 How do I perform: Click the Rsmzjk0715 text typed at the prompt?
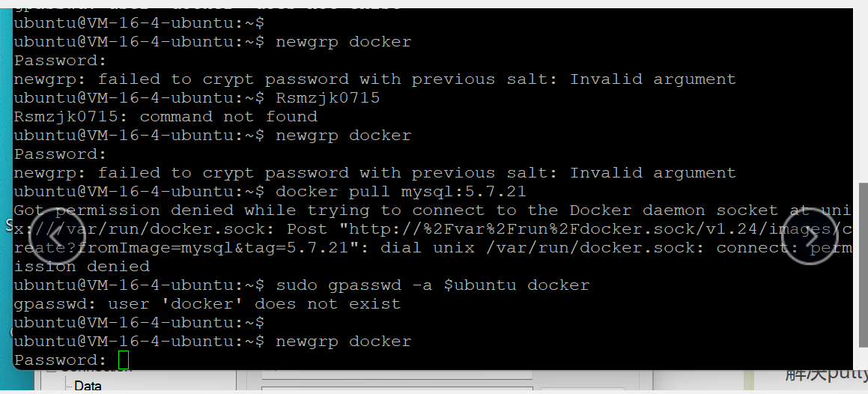click(x=327, y=98)
